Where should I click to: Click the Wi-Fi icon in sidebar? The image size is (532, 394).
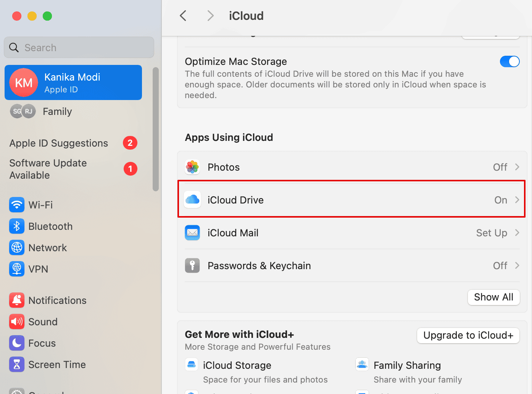[x=17, y=205]
